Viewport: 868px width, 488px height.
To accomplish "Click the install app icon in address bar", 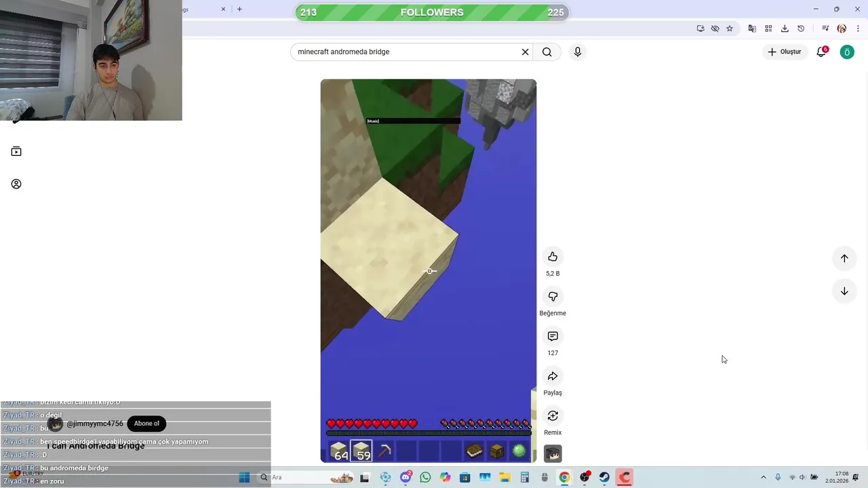I will [701, 28].
